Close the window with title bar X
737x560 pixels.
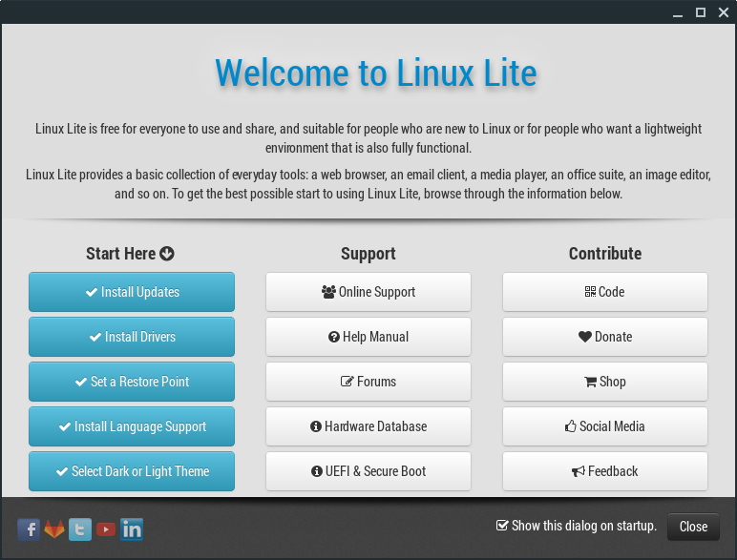724,12
